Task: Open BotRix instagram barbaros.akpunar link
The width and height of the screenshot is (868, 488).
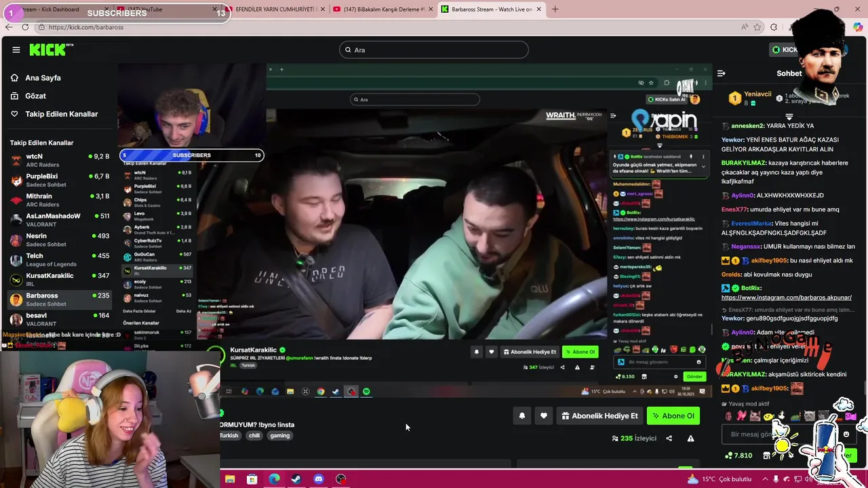Action: (x=786, y=298)
